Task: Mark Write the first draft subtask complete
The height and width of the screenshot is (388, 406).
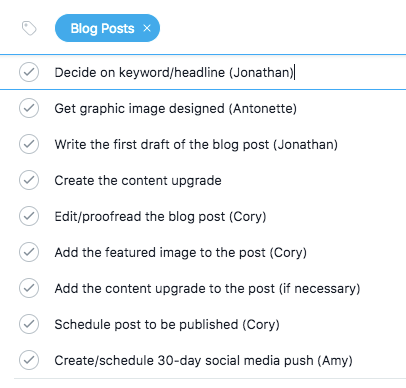Action: [x=29, y=144]
